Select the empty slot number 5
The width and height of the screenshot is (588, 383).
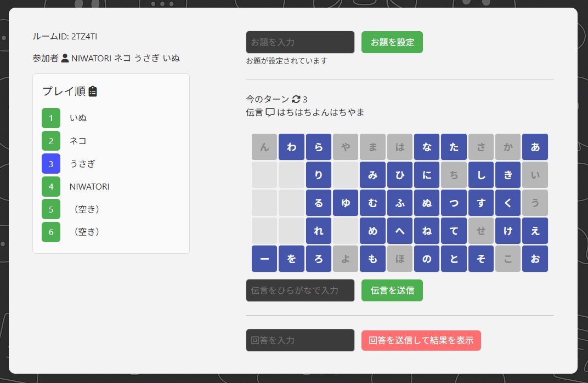[51, 209]
